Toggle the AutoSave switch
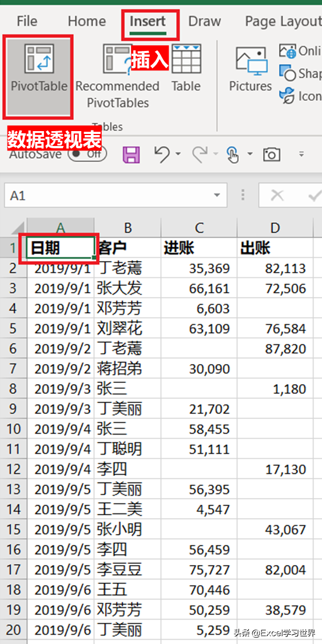322x644 pixels. (87, 154)
